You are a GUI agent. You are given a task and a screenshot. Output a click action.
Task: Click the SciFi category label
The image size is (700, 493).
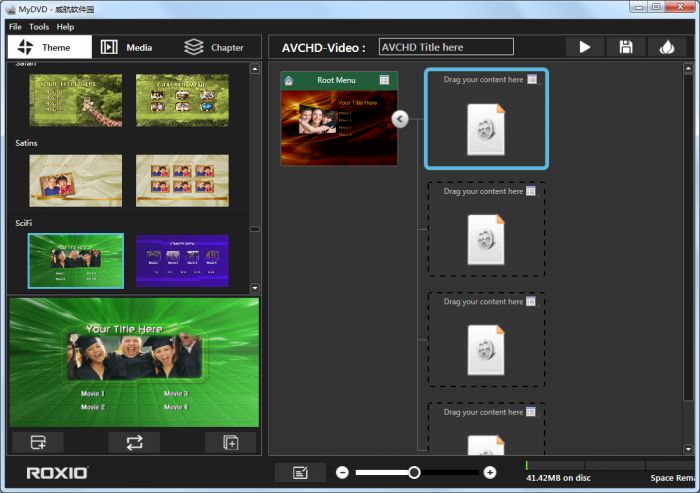(23, 223)
